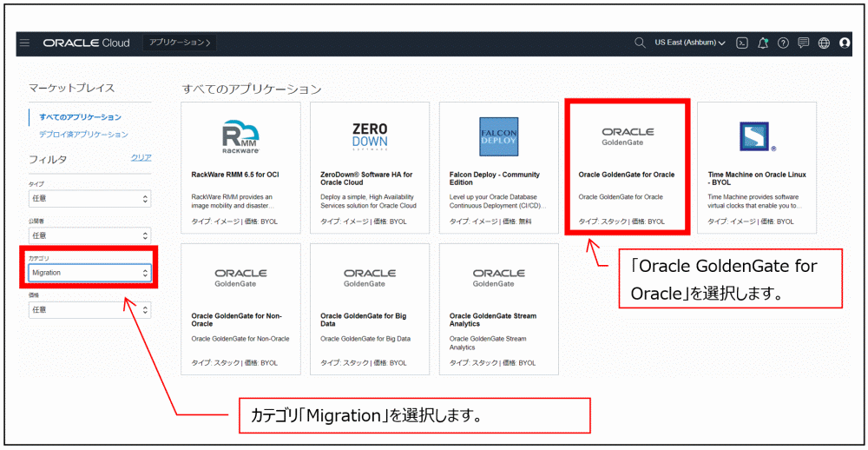Click "Level up your Oracle Database" description
The height and width of the screenshot is (450, 868).
click(x=497, y=202)
